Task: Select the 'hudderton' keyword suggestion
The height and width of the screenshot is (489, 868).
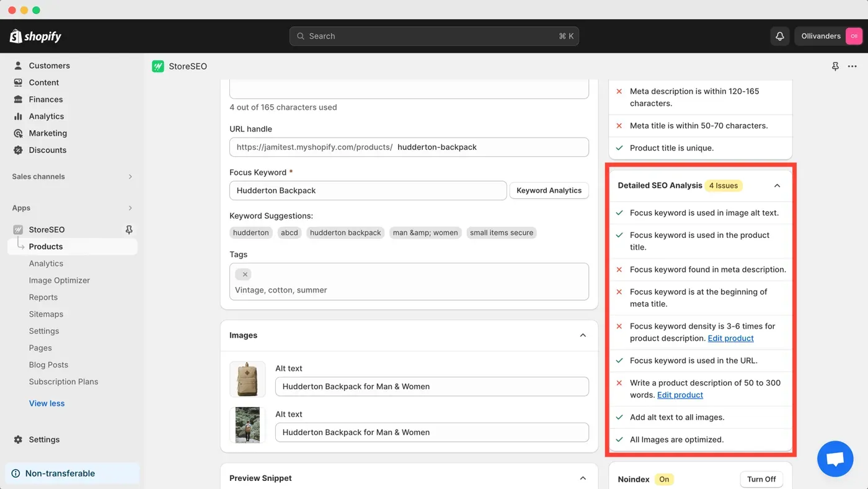Action: (x=251, y=233)
